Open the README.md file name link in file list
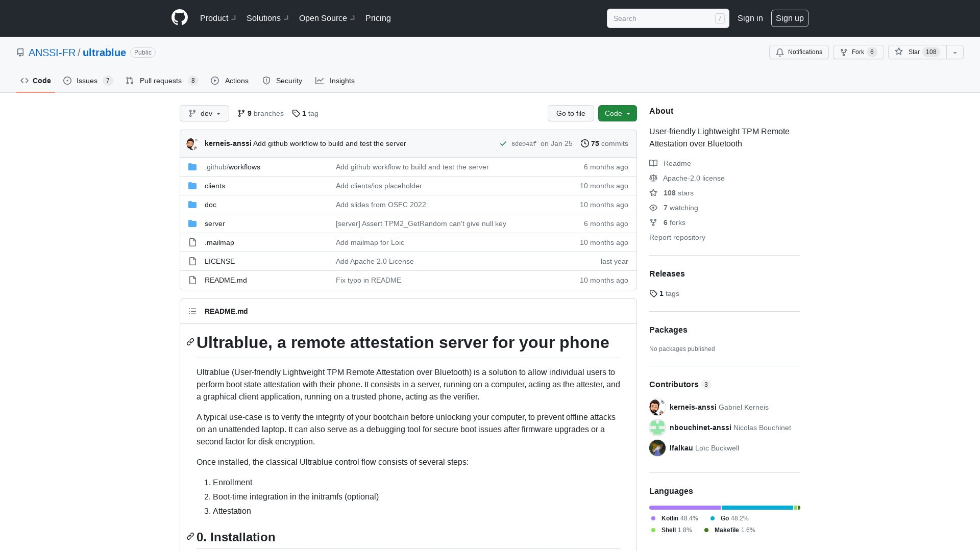This screenshot has height=551, width=980. (x=226, y=280)
